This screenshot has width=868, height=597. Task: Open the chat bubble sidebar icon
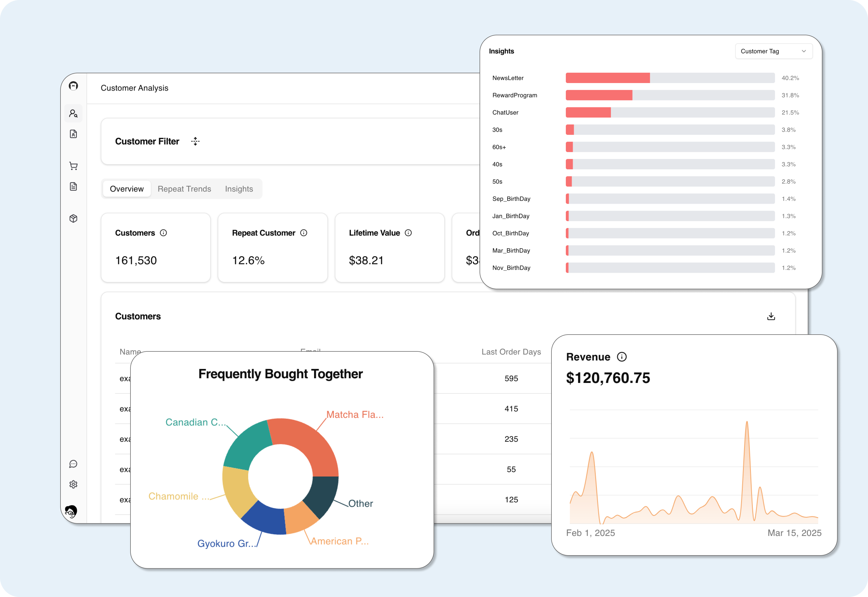pyautogui.click(x=73, y=464)
